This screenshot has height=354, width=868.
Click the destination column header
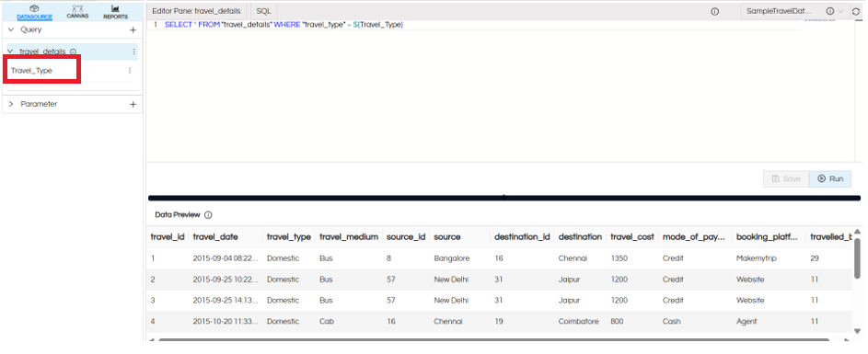tap(580, 236)
